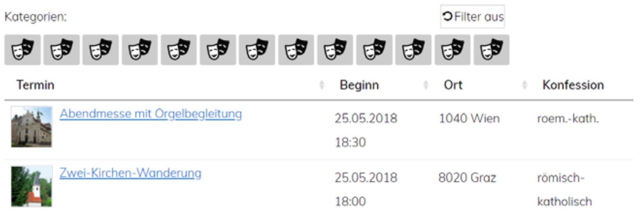
Task: Click the reset arrow icon in Filter aus
Action: click(x=447, y=16)
